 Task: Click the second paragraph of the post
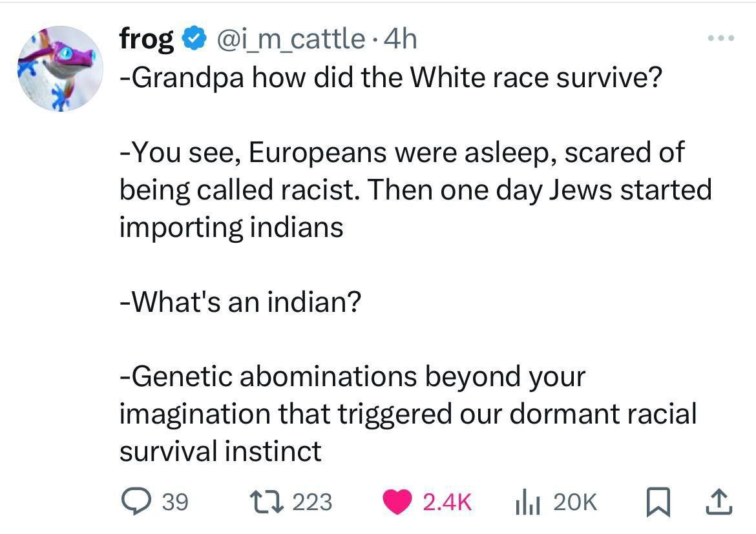(414, 190)
